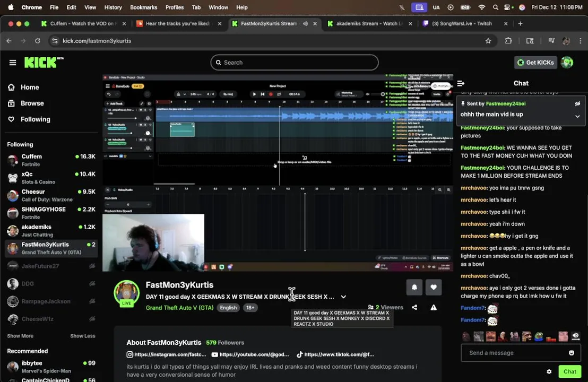The width and height of the screenshot is (588, 382).
Task: Send message with the green Chat button
Action: click(x=569, y=371)
